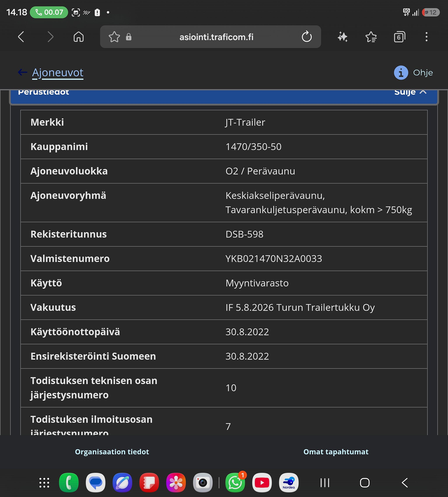Open Omat tapahtumat
The height and width of the screenshot is (497, 448).
[336, 452]
